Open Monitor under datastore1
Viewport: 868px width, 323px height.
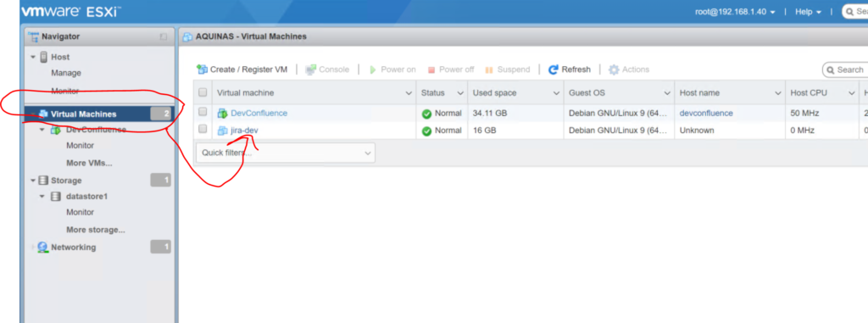[81, 212]
